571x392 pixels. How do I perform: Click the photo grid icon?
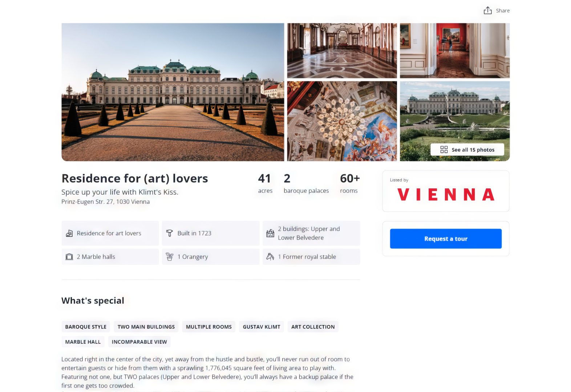[444, 150]
